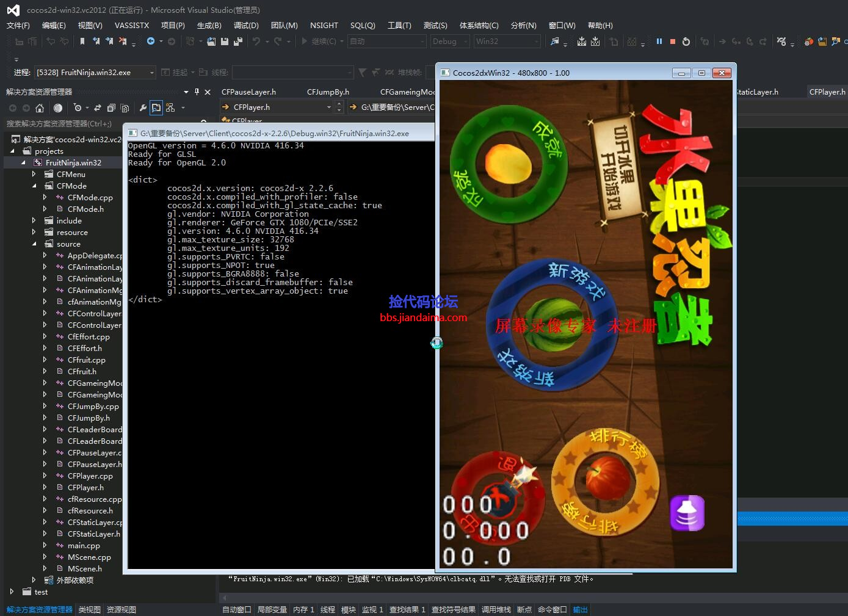Screen dimensions: 848x616
Task: Click the save file floppy icon
Action: [x=225, y=41]
